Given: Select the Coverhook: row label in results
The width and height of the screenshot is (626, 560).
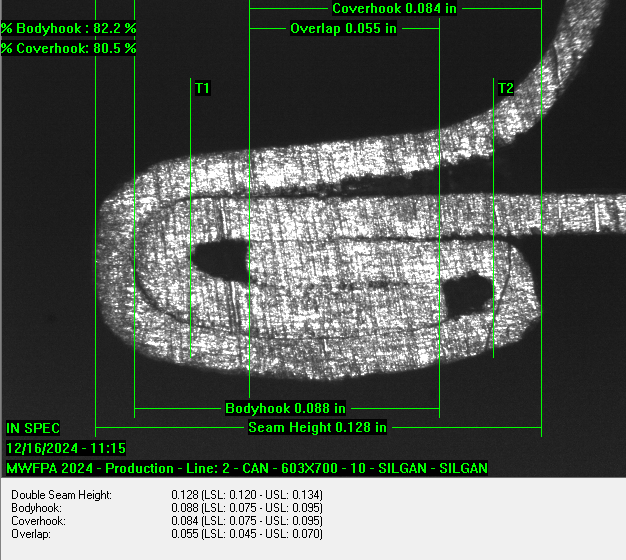Looking at the screenshot, I should [38, 521].
